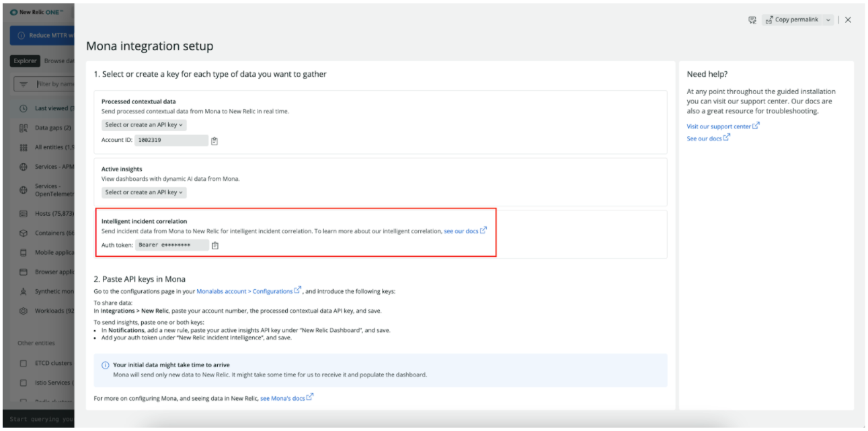Click the Mona integration setup title
This screenshot has height=431, width=868.
[149, 46]
